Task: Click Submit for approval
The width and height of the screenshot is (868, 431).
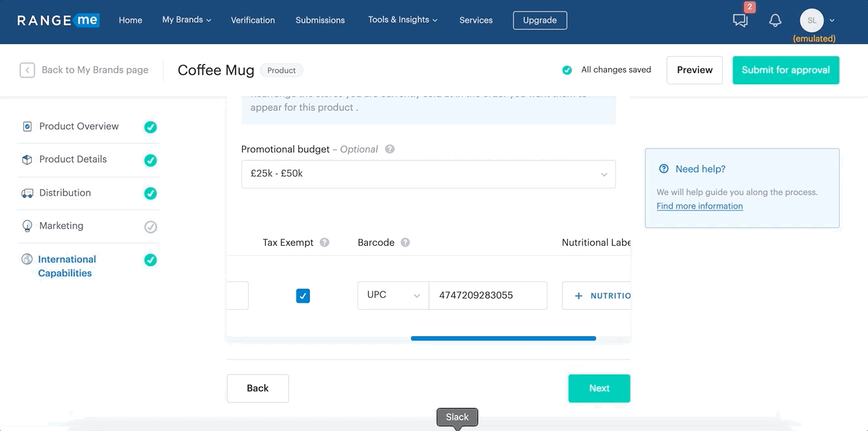Action: (x=786, y=70)
